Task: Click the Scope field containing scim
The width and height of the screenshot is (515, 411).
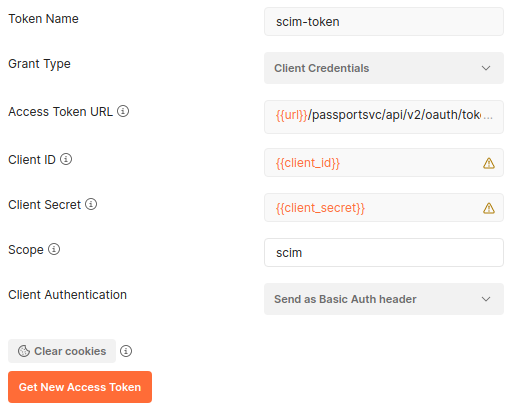Action: click(x=384, y=253)
